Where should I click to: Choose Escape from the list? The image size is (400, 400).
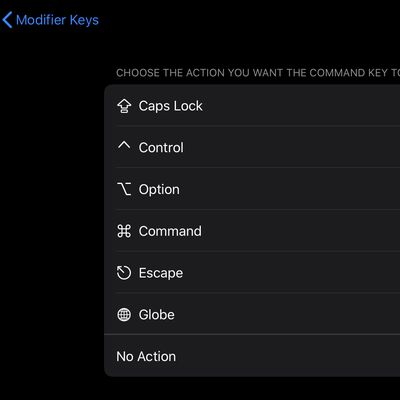coord(252,272)
